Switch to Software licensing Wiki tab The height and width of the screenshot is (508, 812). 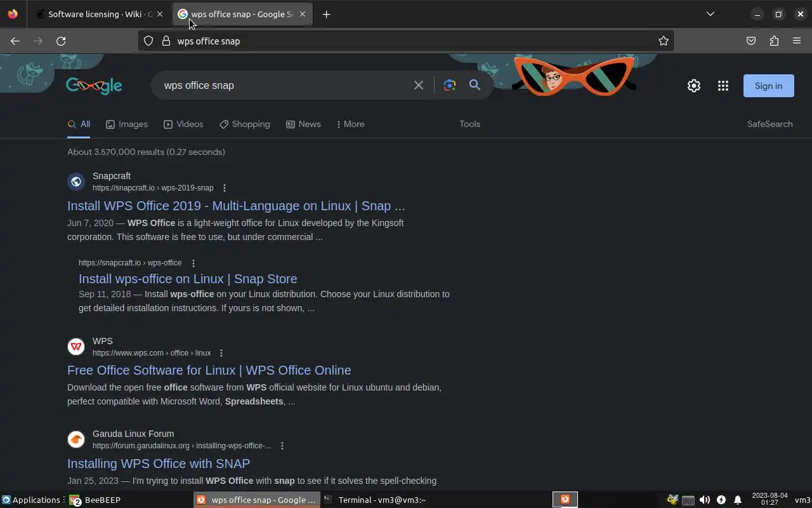tap(94, 14)
